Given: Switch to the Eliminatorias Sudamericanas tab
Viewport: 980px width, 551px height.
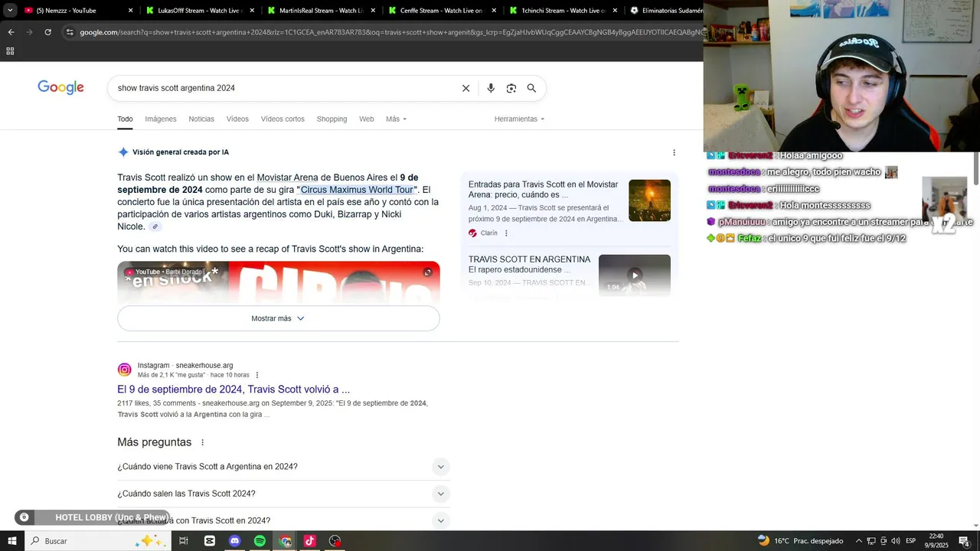Looking at the screenshot, I should click(x=665, y=11).
